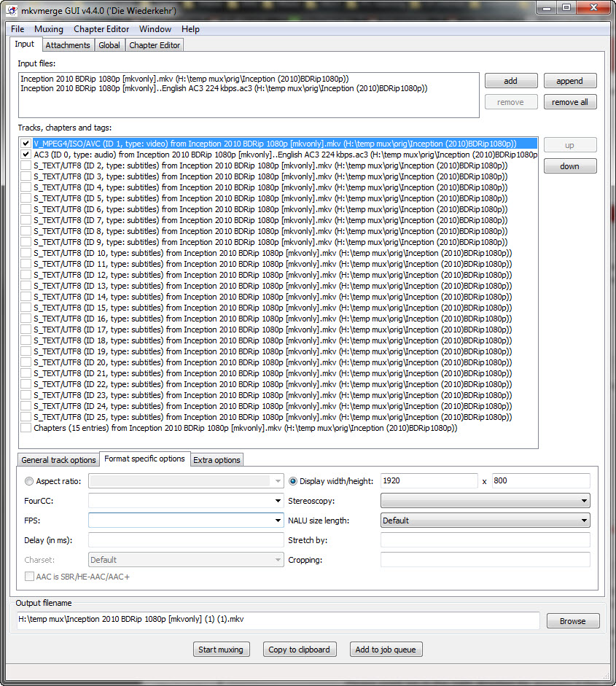Select the subtitle track ID 23 row text
The image size is (616, 686).
click(273, 395)
